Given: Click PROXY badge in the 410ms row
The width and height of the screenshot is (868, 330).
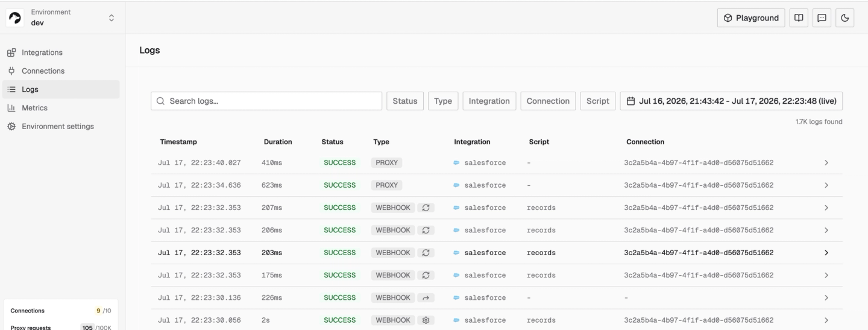Looking at the screenshot, I should (x=386, y=163).
